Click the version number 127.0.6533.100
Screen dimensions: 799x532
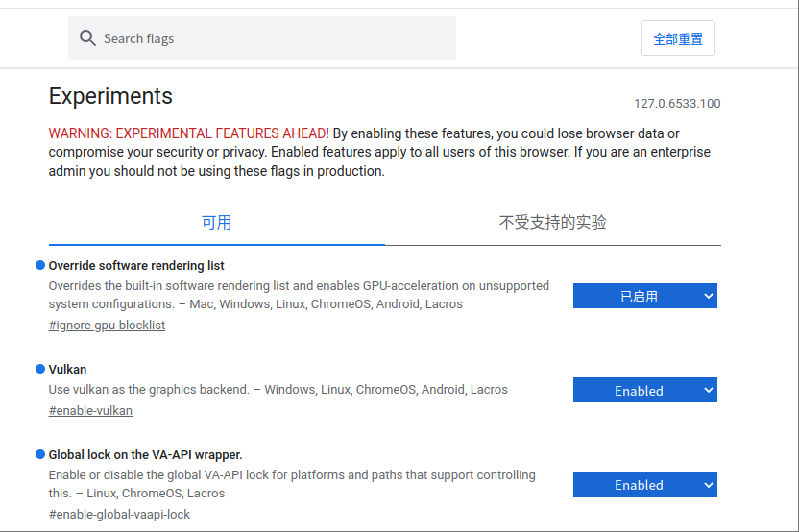pos(677,104)
